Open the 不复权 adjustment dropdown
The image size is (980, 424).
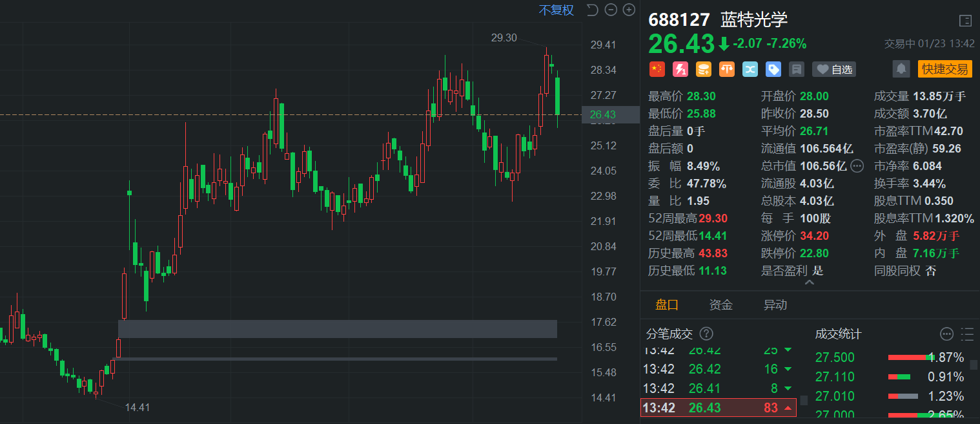coord(556,10)
